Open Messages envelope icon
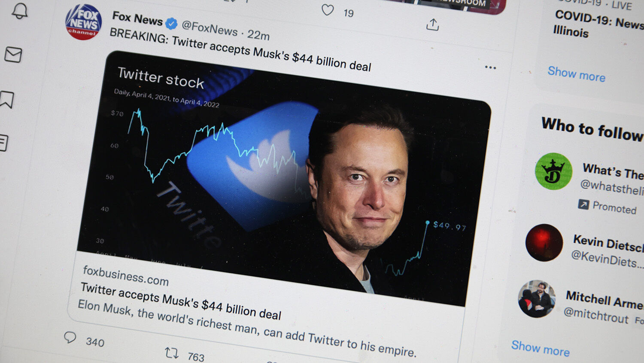Viewport: 644px width, 363px height. 13,55
